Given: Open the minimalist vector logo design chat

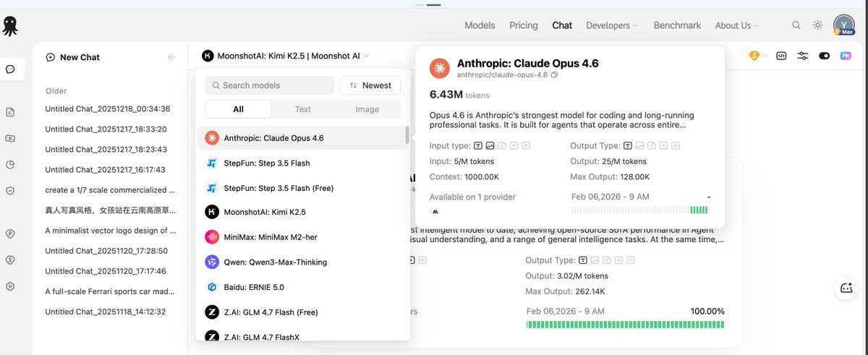Looking at the screenshot, I should click(110, 231).
